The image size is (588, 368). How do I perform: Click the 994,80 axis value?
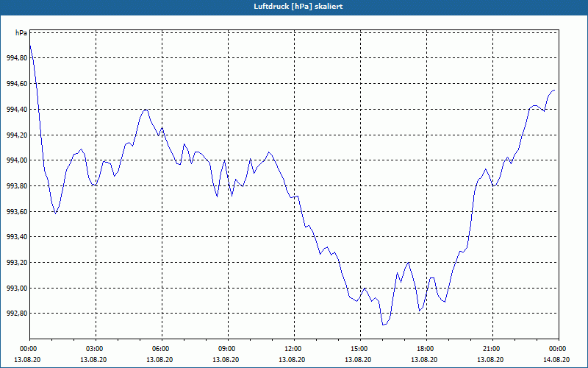pos(17,58)
